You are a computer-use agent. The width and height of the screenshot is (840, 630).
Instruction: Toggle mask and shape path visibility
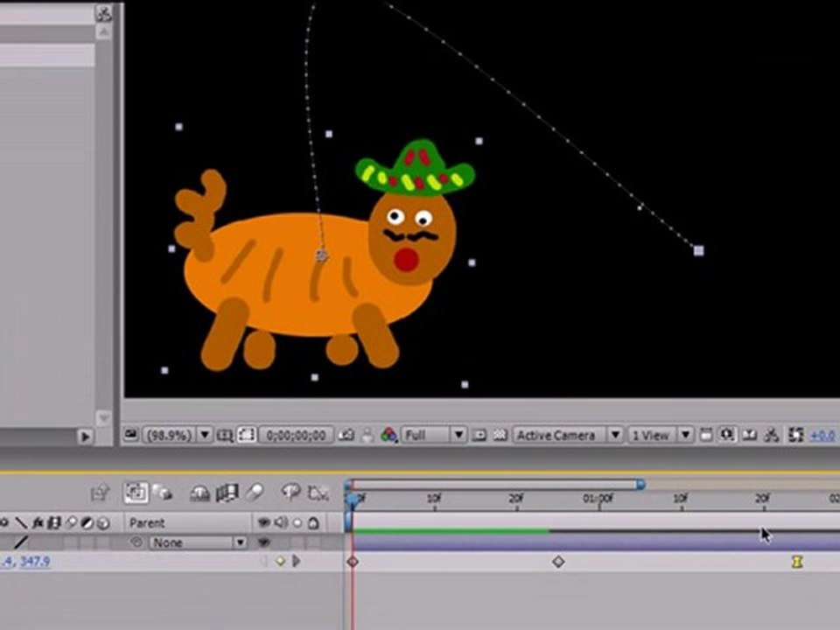click(247, 435)
